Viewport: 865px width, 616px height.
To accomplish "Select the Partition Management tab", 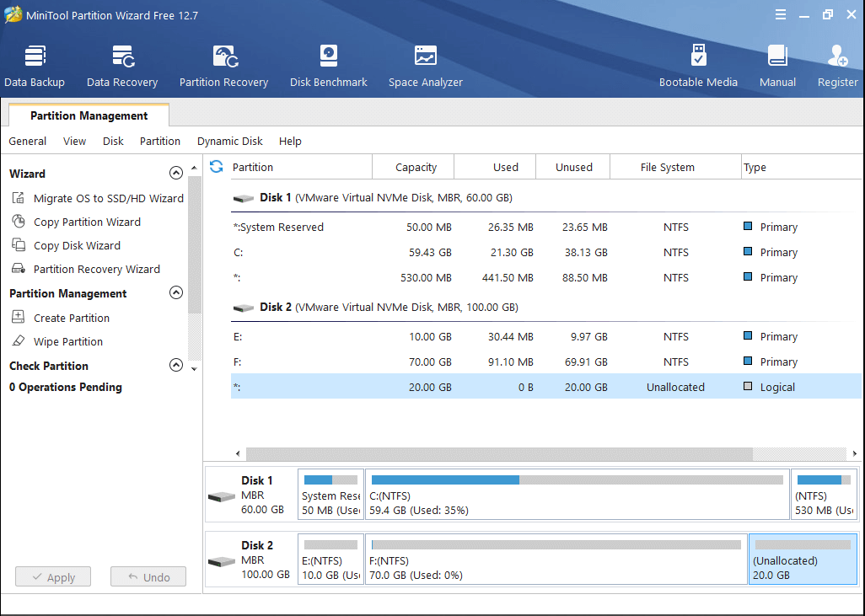I will [89, 115].
